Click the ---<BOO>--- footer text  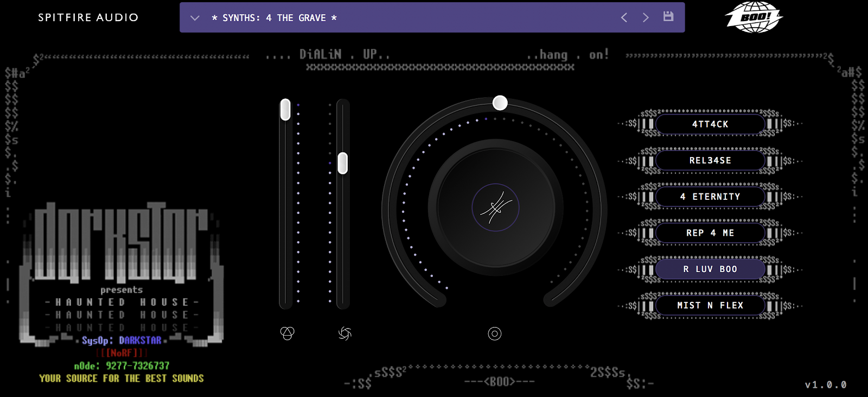tap(499, 381)
